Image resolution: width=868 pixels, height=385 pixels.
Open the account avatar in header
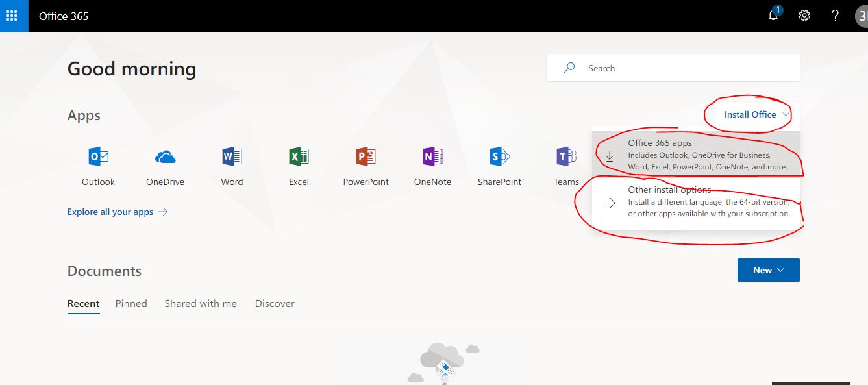(862, 16)
